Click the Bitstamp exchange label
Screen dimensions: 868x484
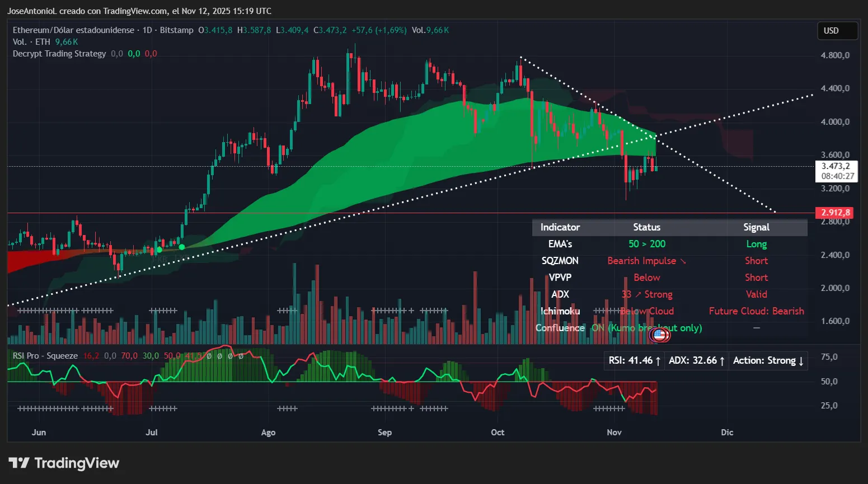point(176,30)
